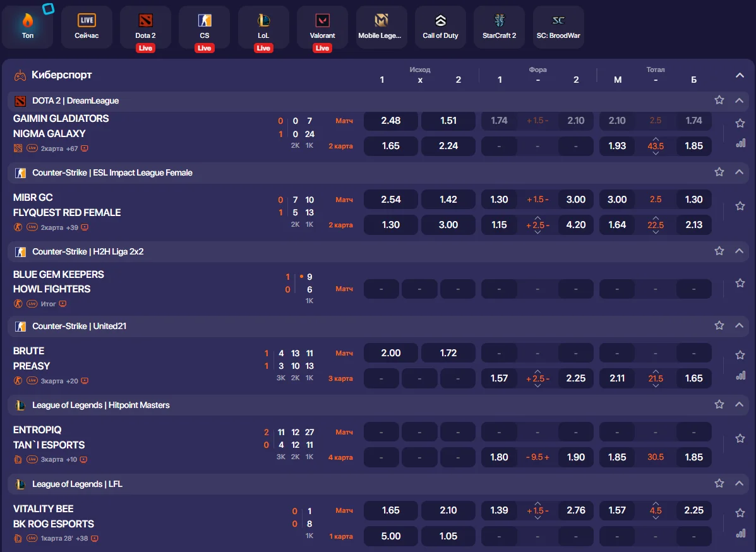The width and height of the screenshot is (756, 552).
Task: Click stream icon under Howl Fighters match
Action: coord(63,304)
